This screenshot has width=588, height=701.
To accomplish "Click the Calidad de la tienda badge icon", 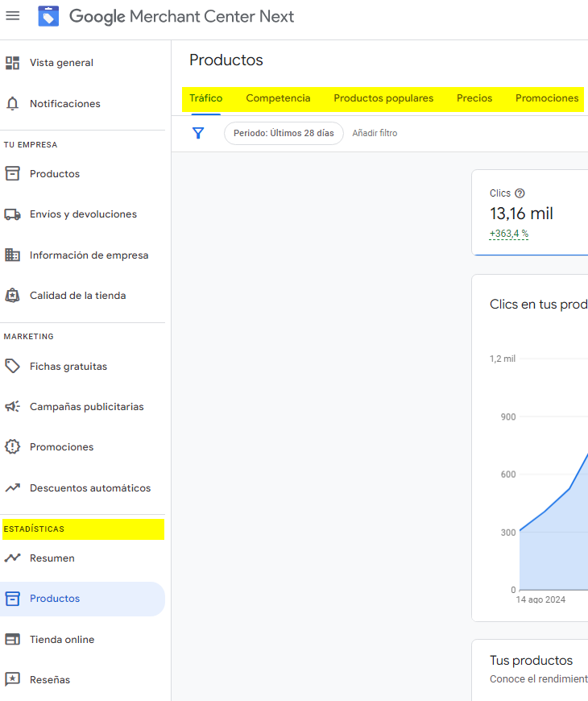I will point(13,296).
